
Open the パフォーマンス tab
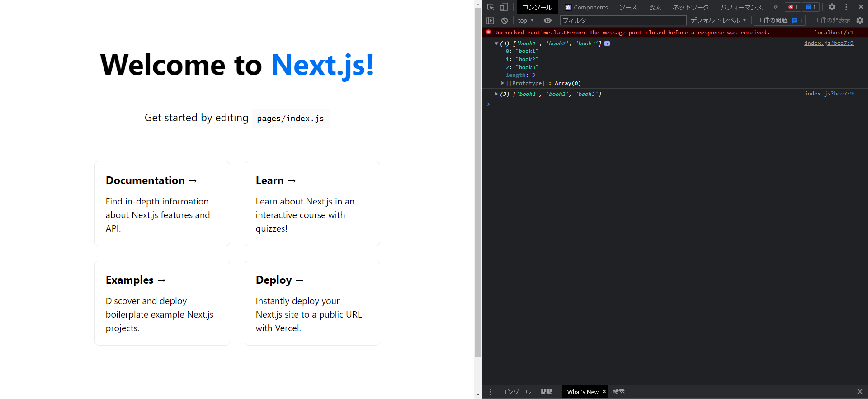(741, 7)
